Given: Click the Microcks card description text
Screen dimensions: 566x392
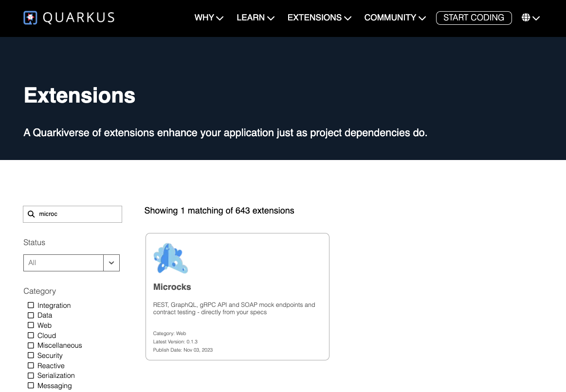Looking at the screenshot, I should click(x=234, y=309).
